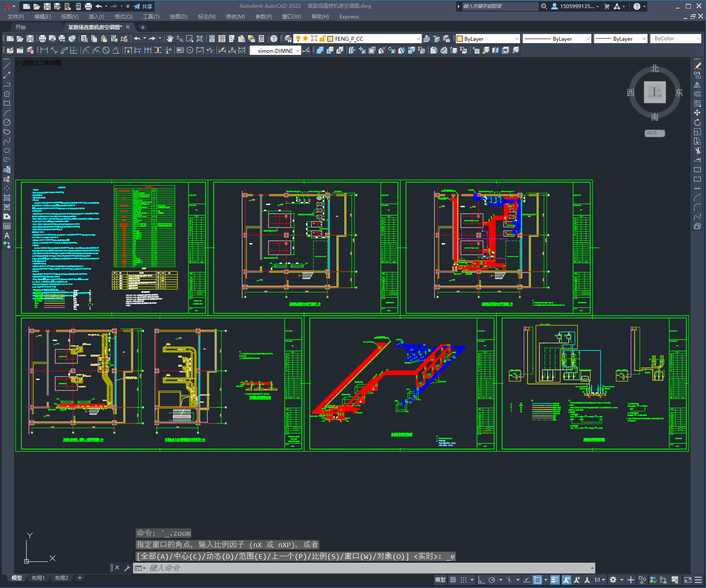Click the command line input field
The width and height of the screenshot is (706, 588).
tap(364, 568)
